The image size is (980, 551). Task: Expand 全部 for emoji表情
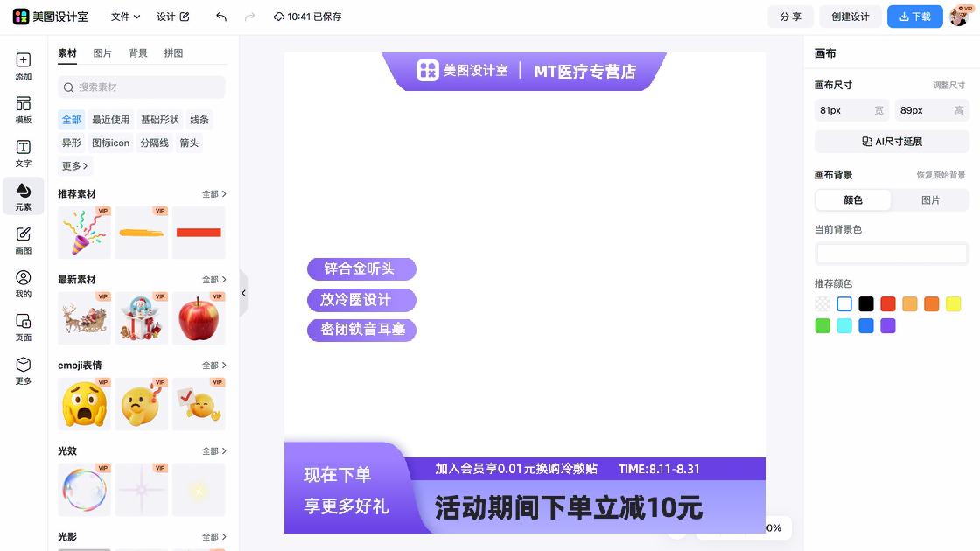point(213,366)
